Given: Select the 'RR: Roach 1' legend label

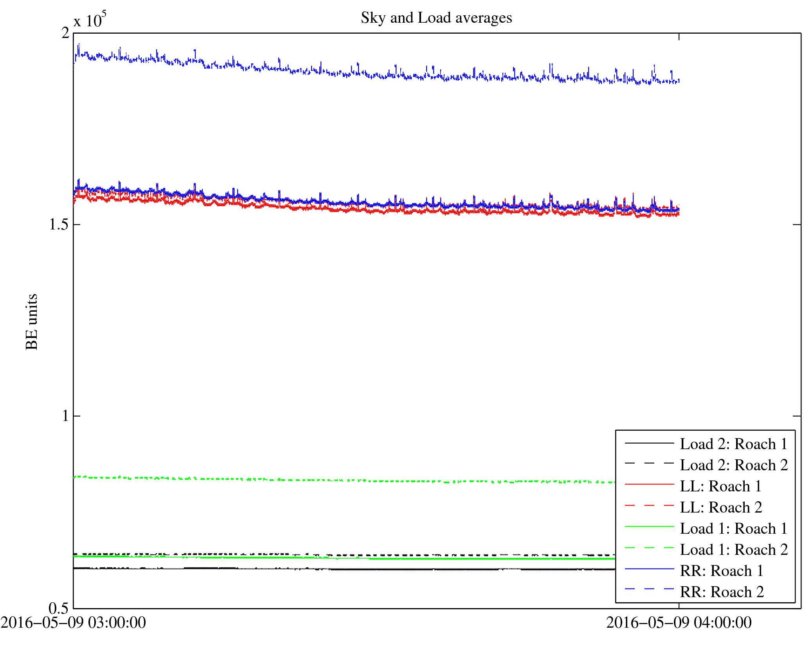Looking at the screenshot, I should pyautogui.click(x=722, y=571).
